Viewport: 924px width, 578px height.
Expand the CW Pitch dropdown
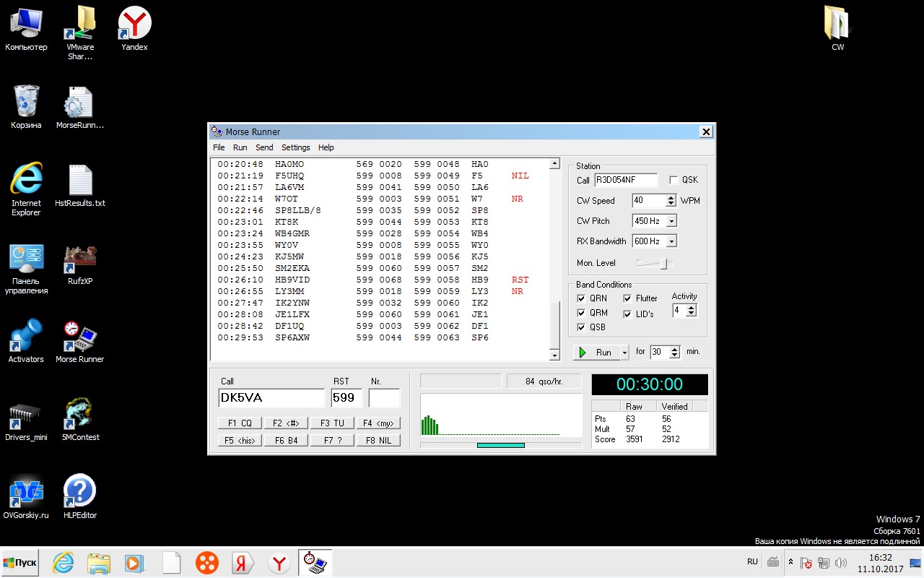(x=671, y=221)
